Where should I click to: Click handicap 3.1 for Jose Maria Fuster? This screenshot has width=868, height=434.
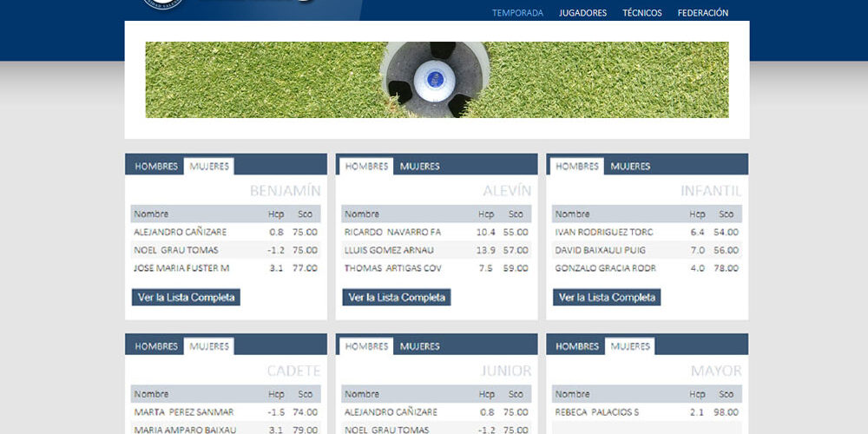tap(276, 268)
